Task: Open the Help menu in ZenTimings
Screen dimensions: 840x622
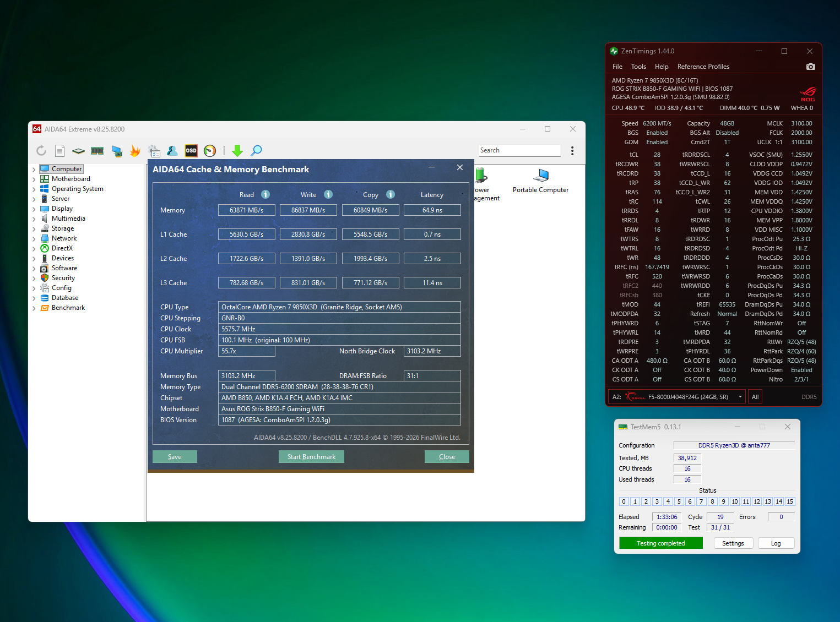Action: (x=662, y=67)
